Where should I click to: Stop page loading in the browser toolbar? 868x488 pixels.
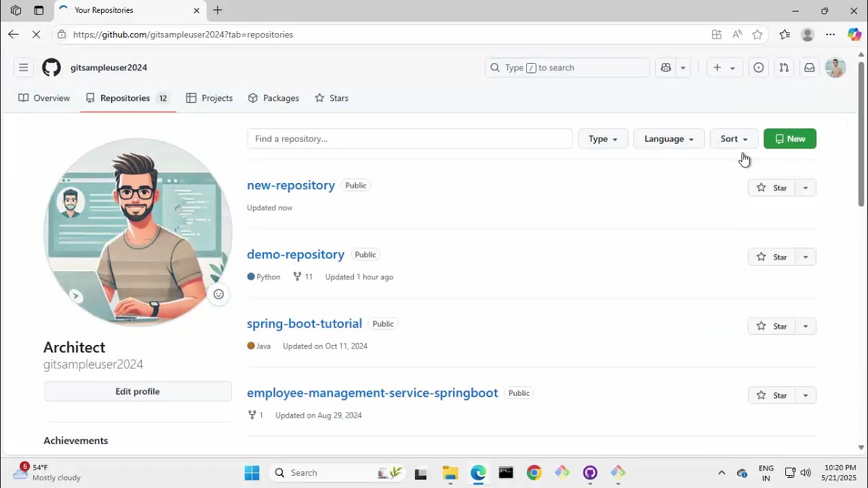point(37,35)
